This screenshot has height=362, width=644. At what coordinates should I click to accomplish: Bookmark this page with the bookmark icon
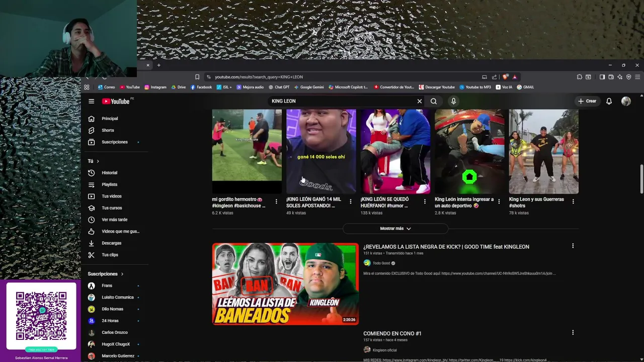[x=197, y=77]
